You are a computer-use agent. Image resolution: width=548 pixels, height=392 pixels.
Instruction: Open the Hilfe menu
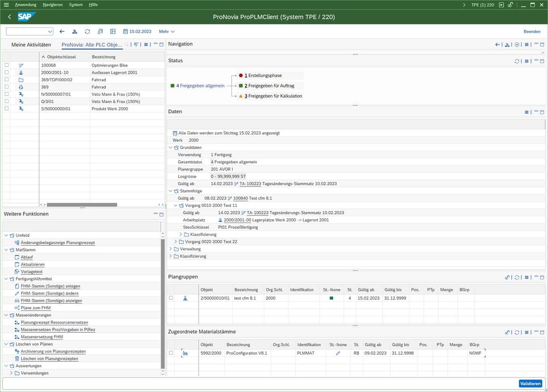tap(93, 5)
